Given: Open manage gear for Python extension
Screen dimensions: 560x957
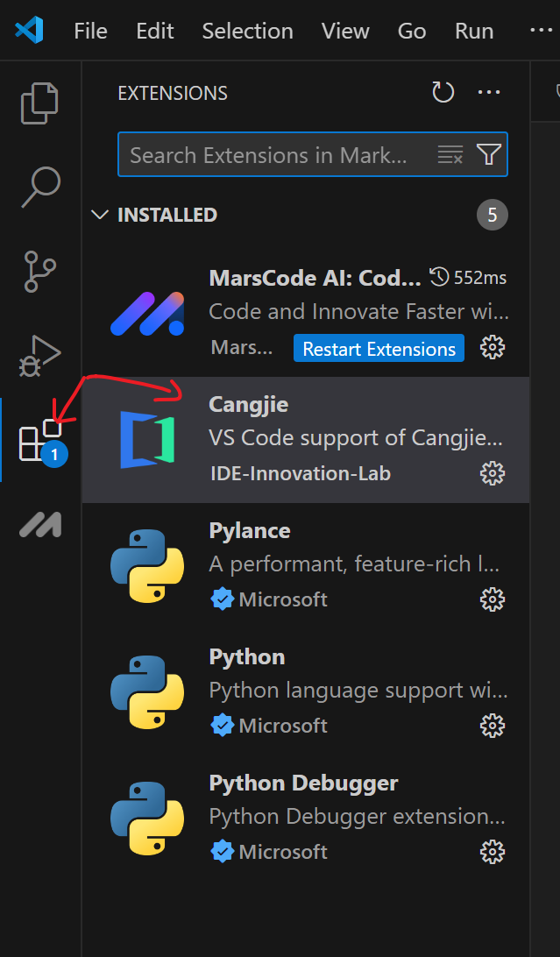Looking at the screenshot, I should pos(493,726).
